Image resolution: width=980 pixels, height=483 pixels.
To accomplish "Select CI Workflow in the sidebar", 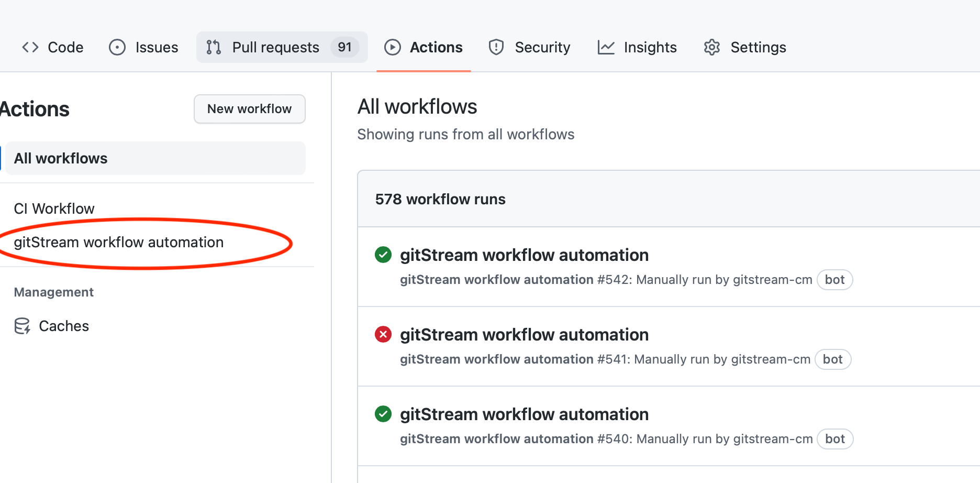I will tap(54, 208).
